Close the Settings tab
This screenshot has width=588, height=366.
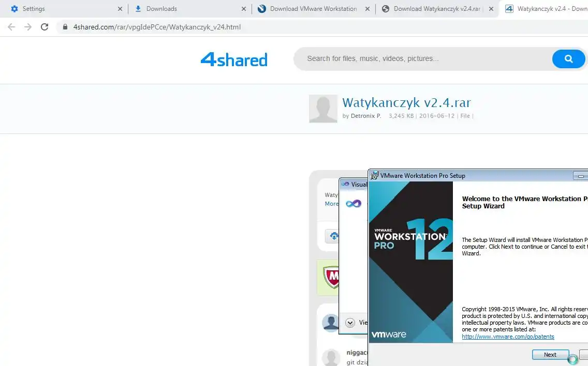pyautogui.click(x=120, y=9)
